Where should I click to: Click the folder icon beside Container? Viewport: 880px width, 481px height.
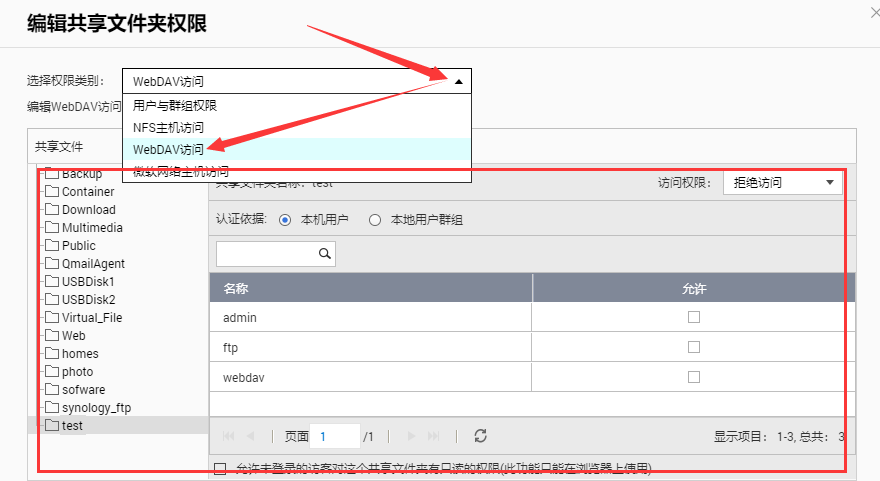[52, 191]
